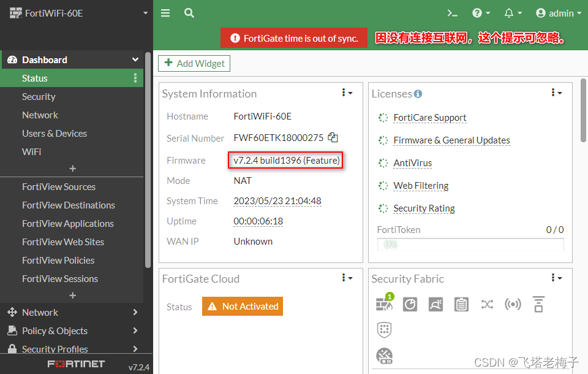Click the clipboard Security Fabric icon

pyautogui.click(x=461, y=304)
